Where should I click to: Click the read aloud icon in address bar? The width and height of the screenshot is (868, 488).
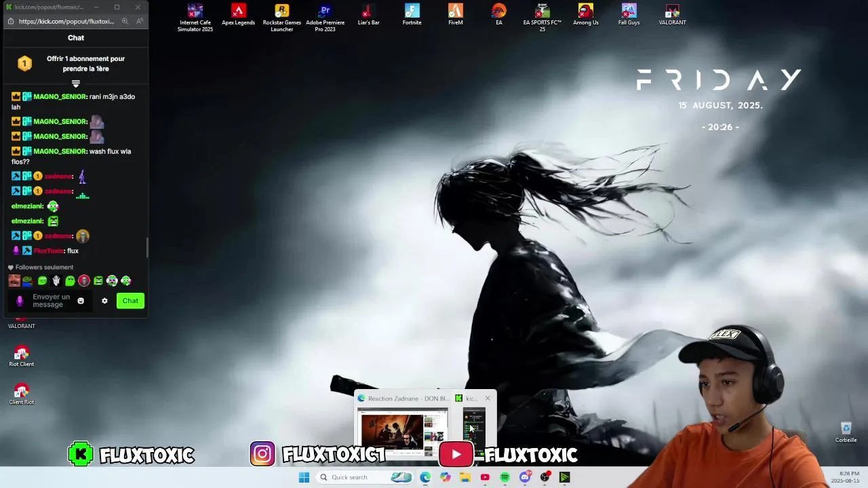point(139,21)
